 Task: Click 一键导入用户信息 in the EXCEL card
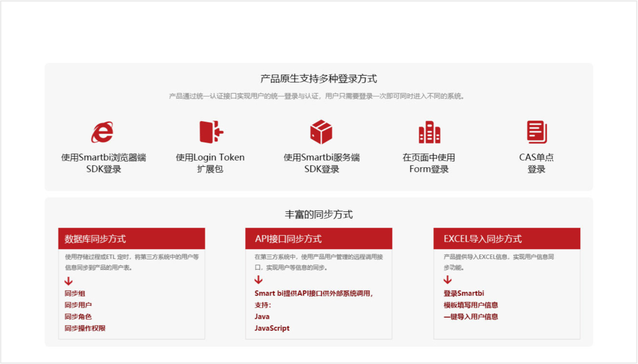click(471, 317)
